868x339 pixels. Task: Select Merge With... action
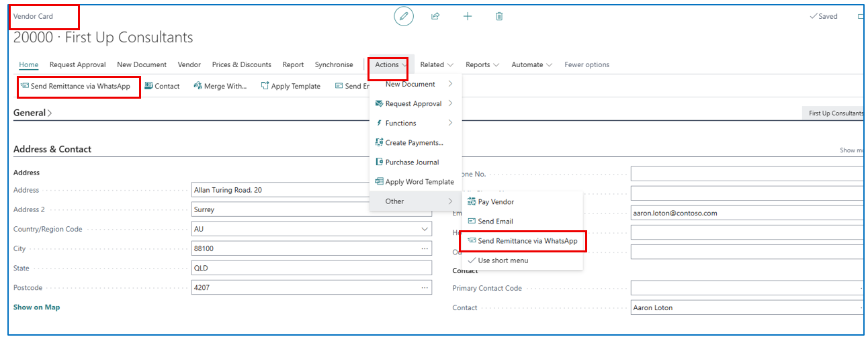tap(220, 86)
